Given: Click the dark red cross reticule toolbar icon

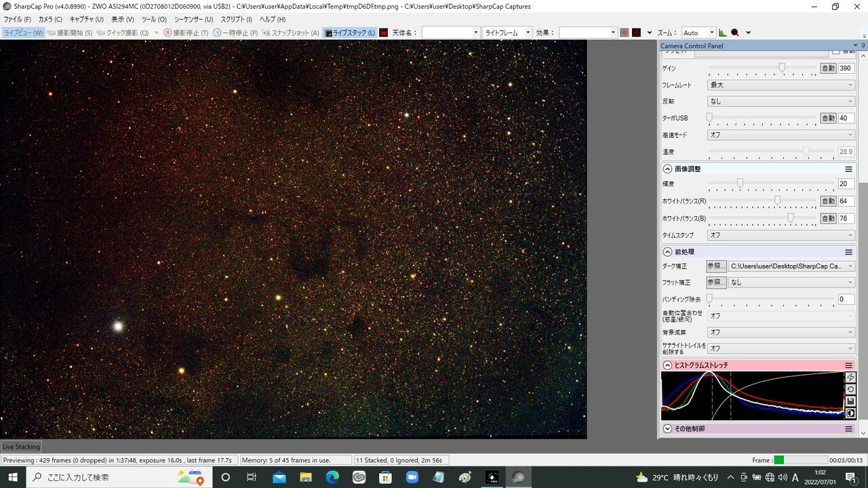Looking at the screenshot, I should click(636, 33).
